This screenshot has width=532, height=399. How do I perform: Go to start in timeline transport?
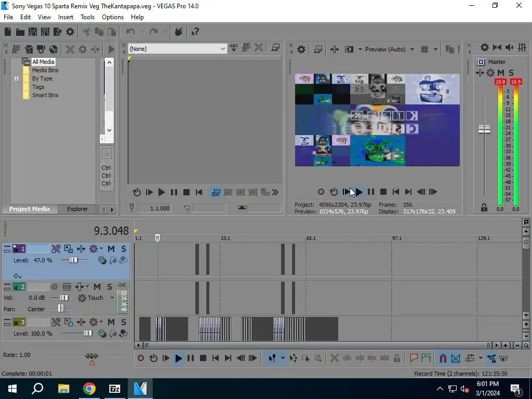tap(216, 358)
